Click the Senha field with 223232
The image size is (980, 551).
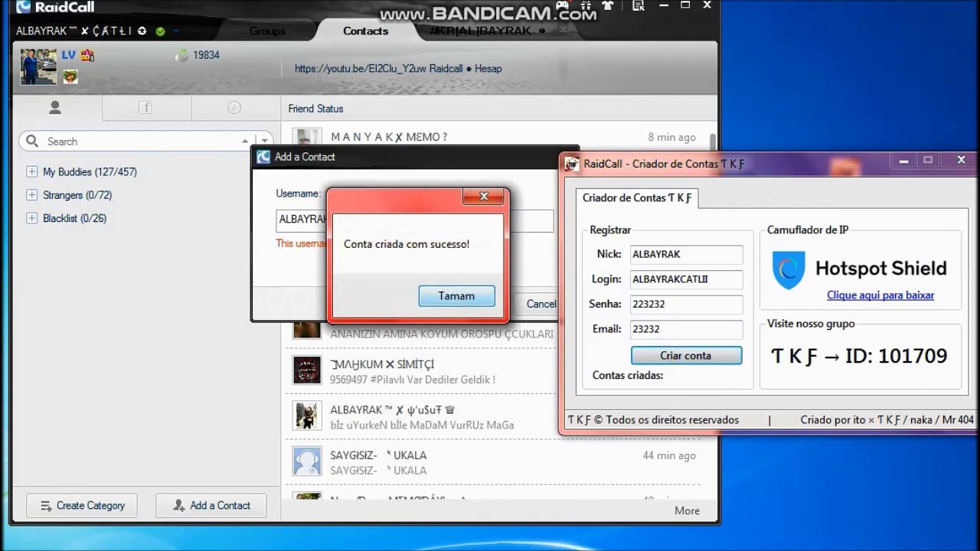[x=686, y=305]
